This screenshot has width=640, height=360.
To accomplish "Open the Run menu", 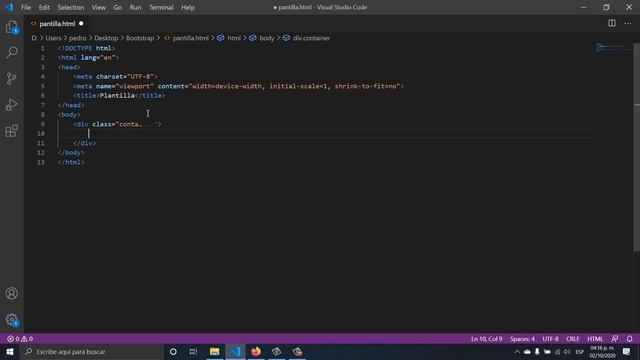I will coord(135,7).
